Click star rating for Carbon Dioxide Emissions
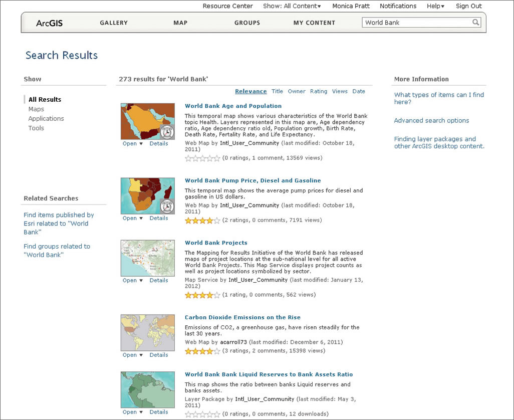The height and width of the screenshot is (420, 514). [x=202, y=351]
